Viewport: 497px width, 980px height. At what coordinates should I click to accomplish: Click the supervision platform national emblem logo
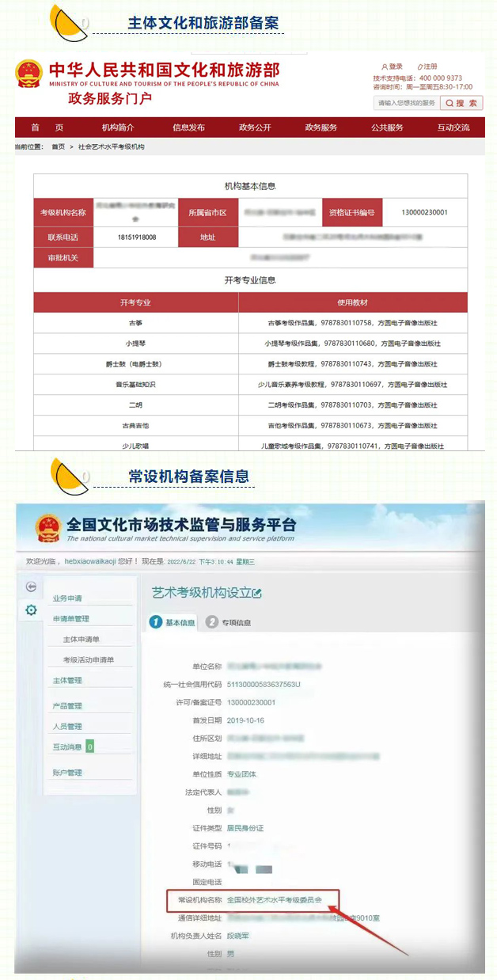[x=49, y=528]
